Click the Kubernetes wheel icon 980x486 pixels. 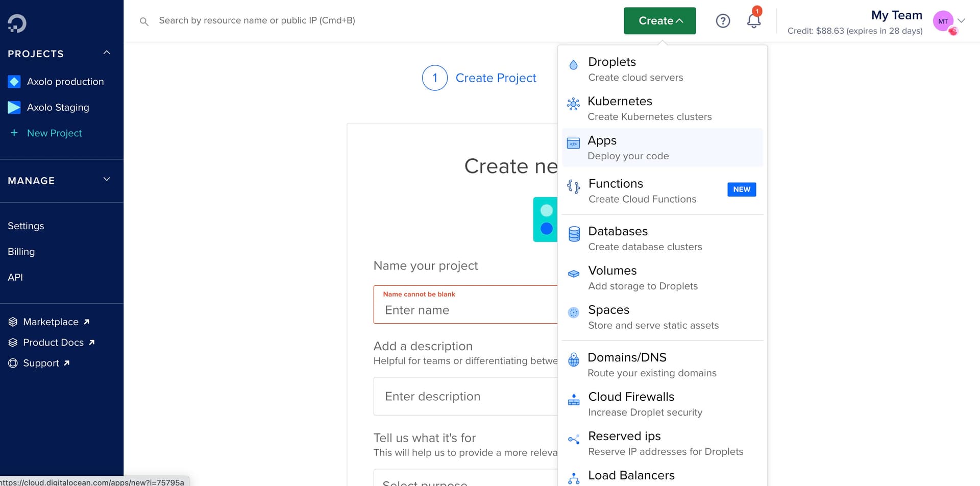coord(573,104)
